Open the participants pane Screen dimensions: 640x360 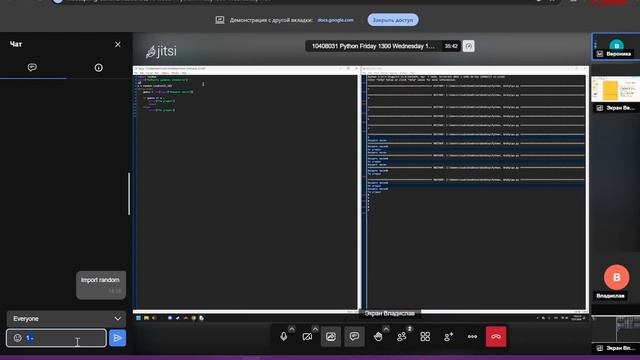click(402, 337)
